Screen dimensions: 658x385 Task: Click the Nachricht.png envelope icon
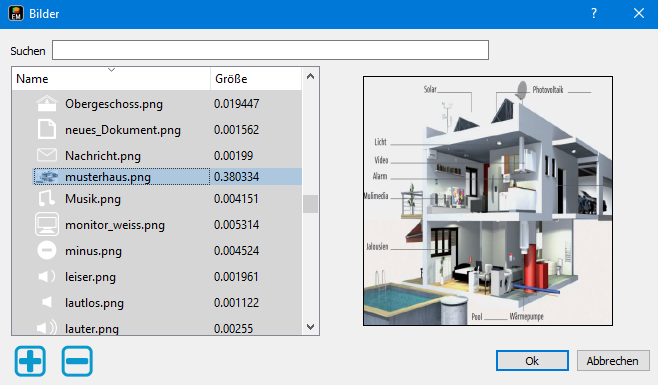pos(47,155)
